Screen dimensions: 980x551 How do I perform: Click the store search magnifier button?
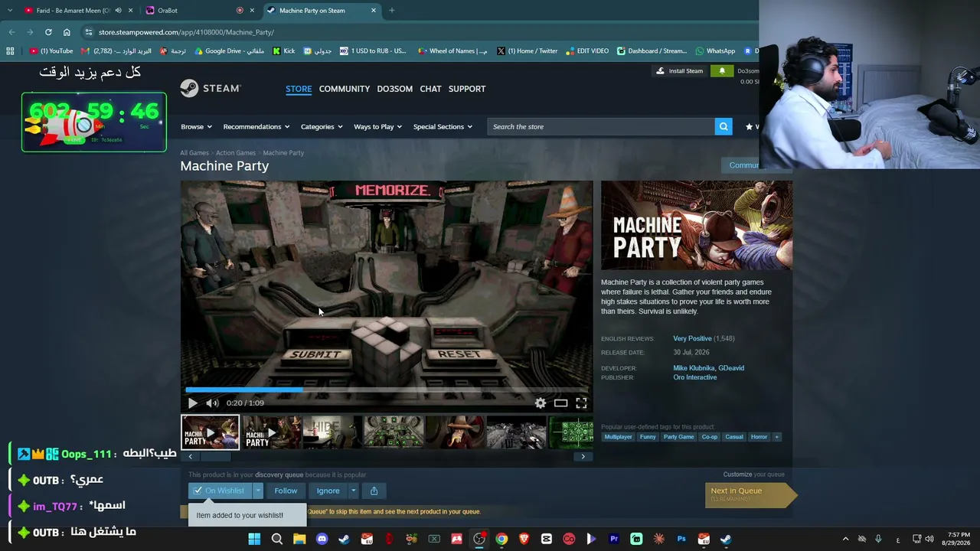coord(724,126)
